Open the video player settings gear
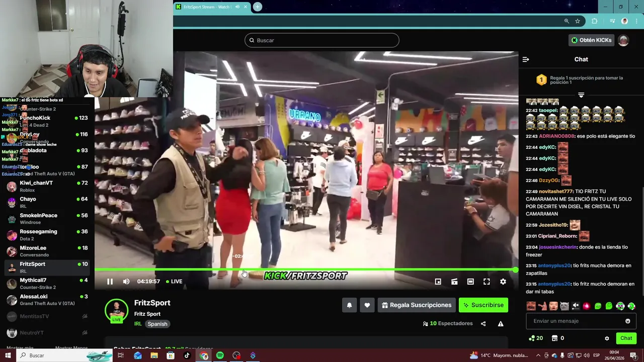 tap(503, 282)
